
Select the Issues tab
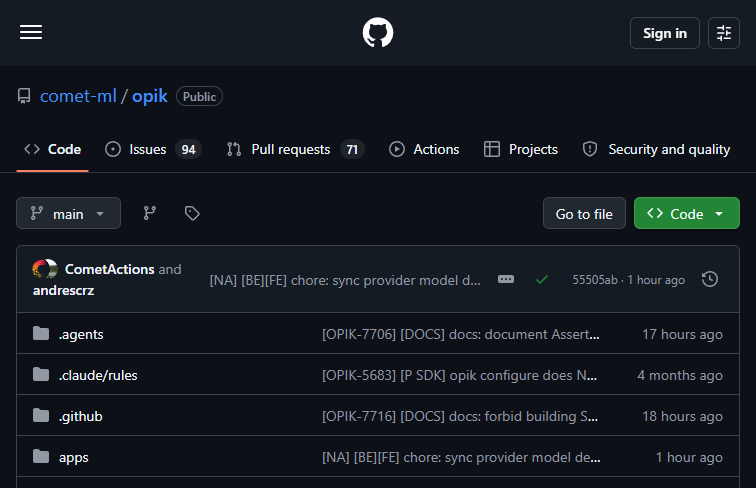[153, 149]
